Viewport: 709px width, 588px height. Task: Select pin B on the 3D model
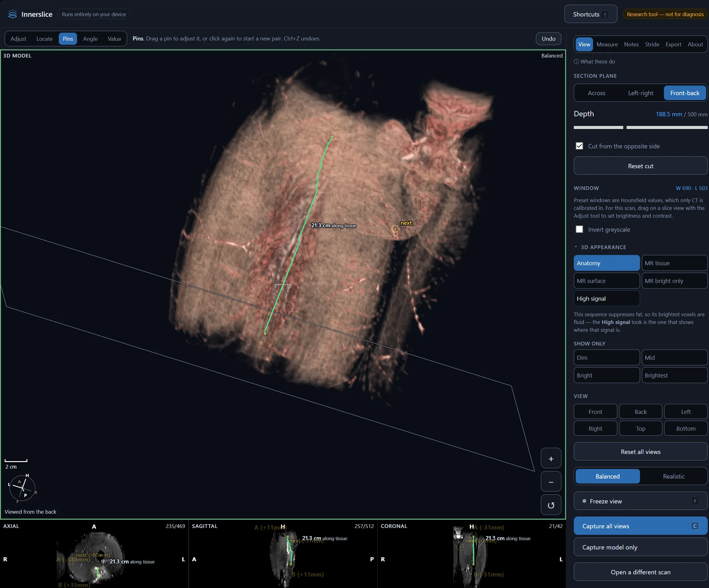point(265,333)
